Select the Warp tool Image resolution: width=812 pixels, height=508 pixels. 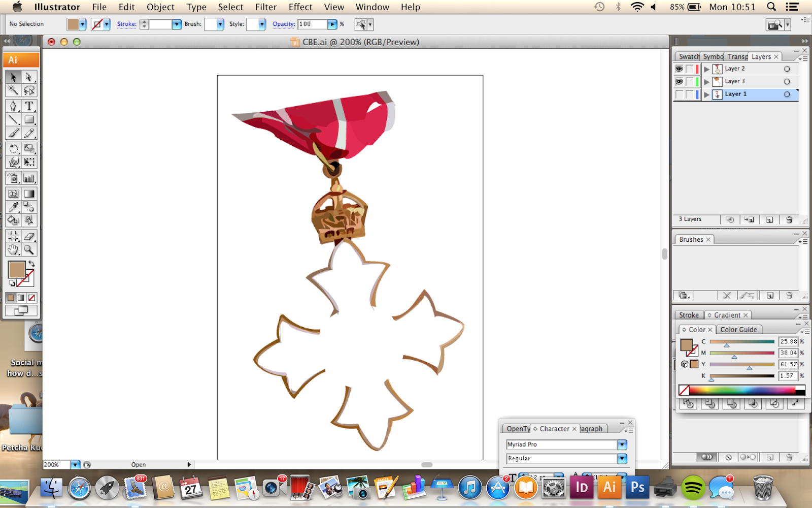click(x=13, y=162)
